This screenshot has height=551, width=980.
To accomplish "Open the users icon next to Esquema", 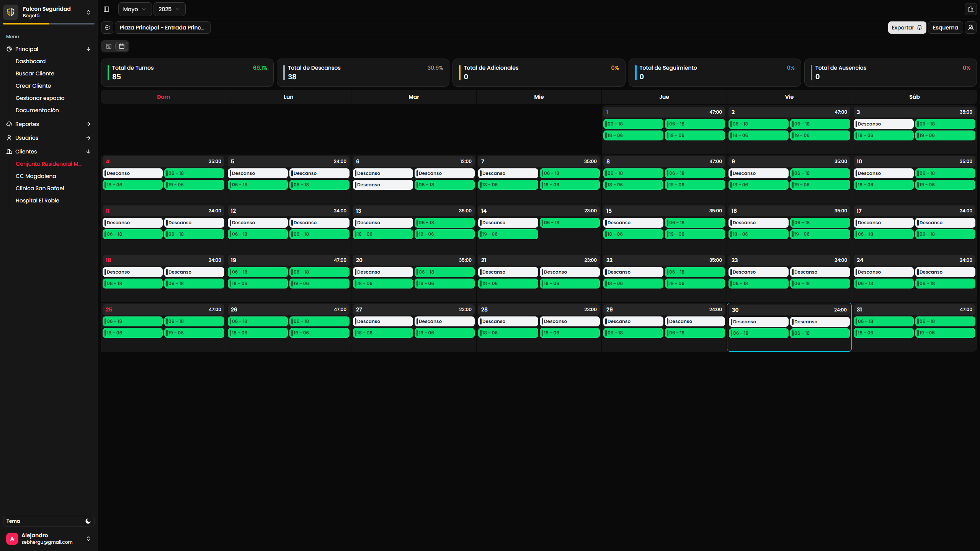I will pos(971,28).
